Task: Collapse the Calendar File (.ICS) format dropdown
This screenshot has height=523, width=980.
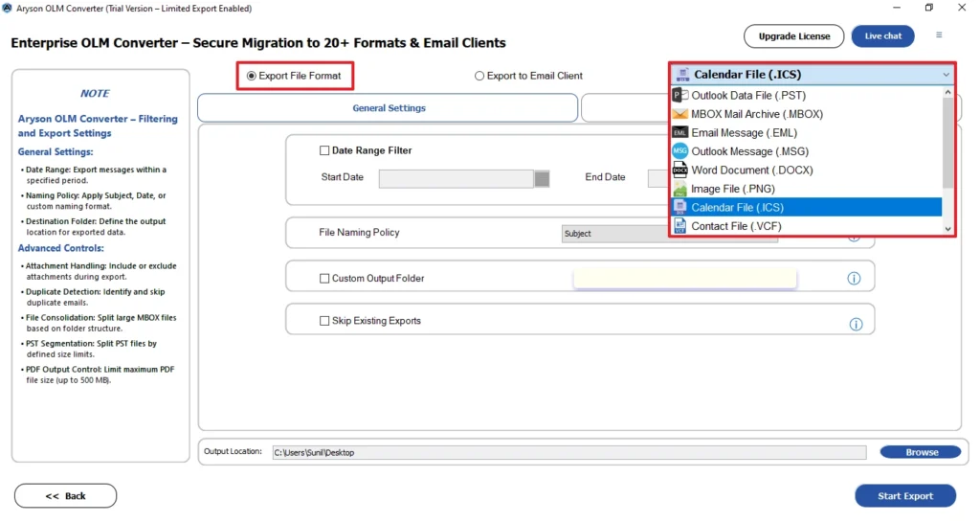Action: [947, 75]
